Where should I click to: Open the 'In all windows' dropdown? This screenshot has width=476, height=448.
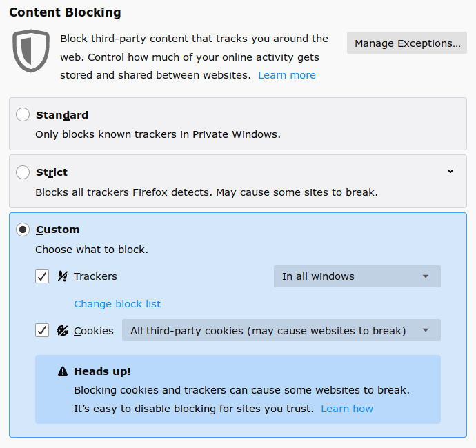357,276
